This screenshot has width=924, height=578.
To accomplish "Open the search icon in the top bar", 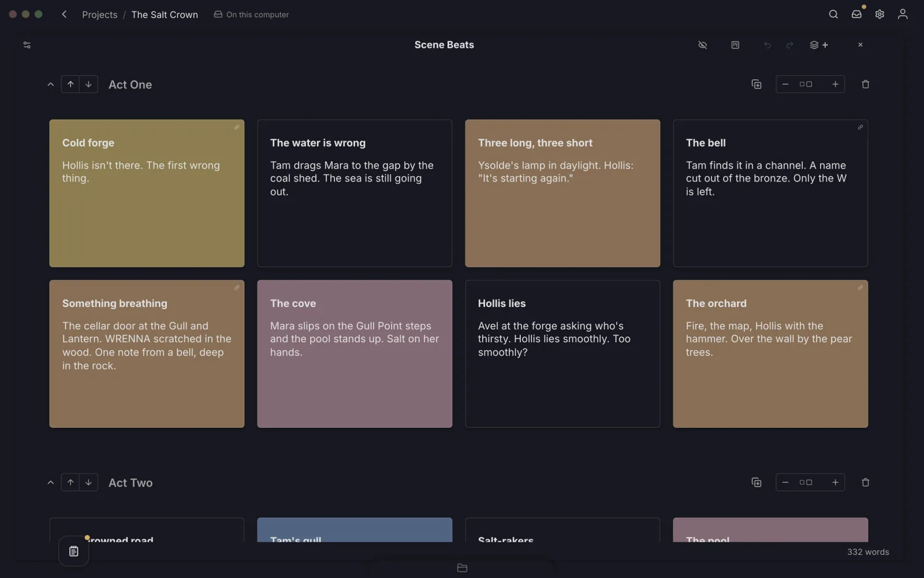I will (x=833, y=14).
